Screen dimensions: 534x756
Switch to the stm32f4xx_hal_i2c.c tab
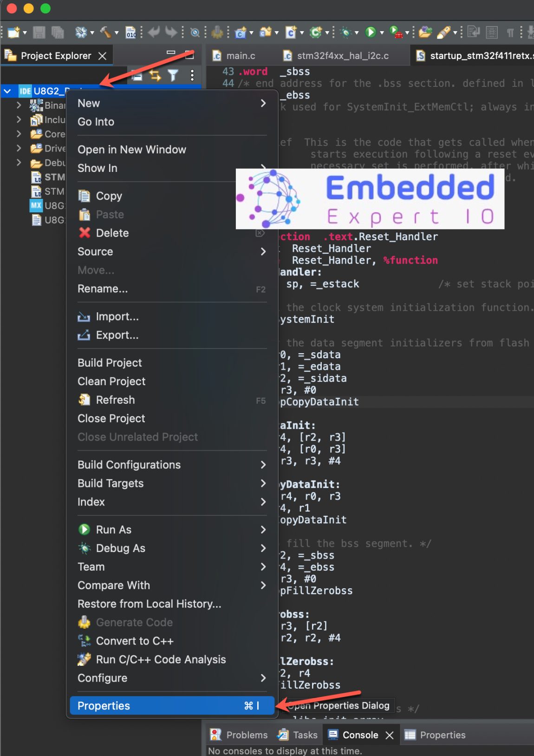click(343, 55)
